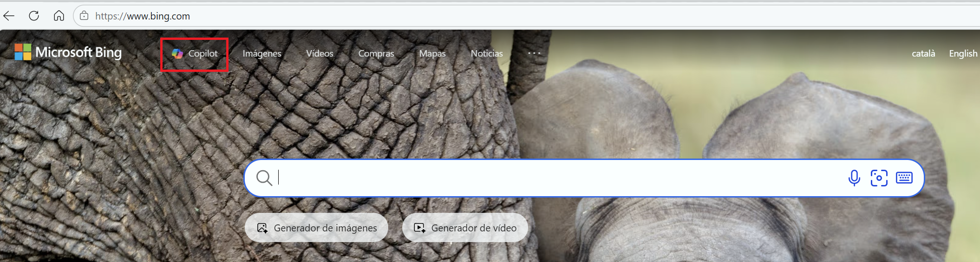Screen dimensions: 980x262
Task: Open Mapas from navigation bar
Action: click(432, 54)
